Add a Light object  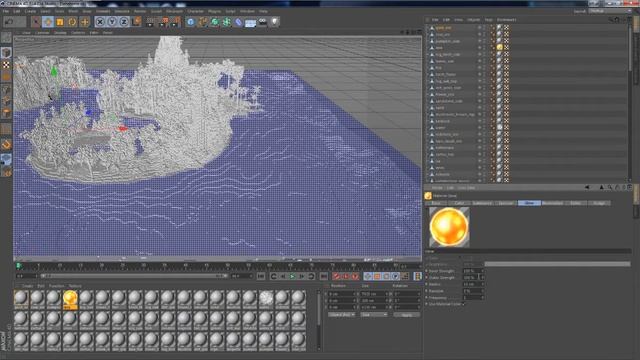coord(275,22)
